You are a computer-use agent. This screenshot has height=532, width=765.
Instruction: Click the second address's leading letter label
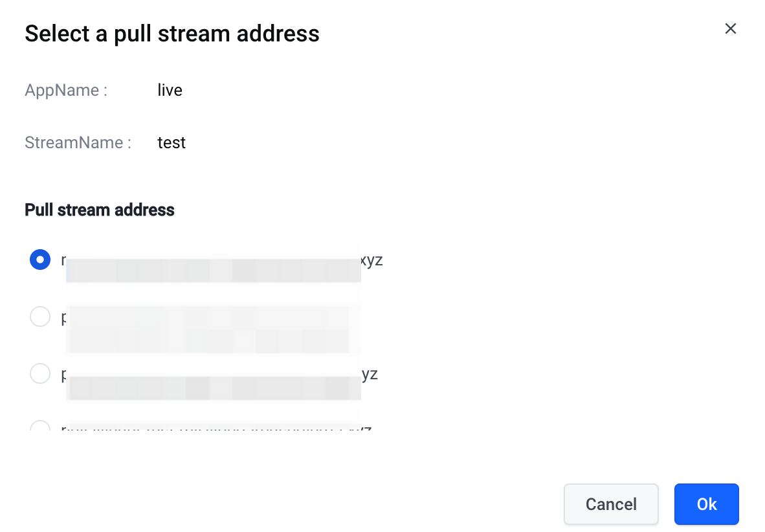tap(64, 318)
